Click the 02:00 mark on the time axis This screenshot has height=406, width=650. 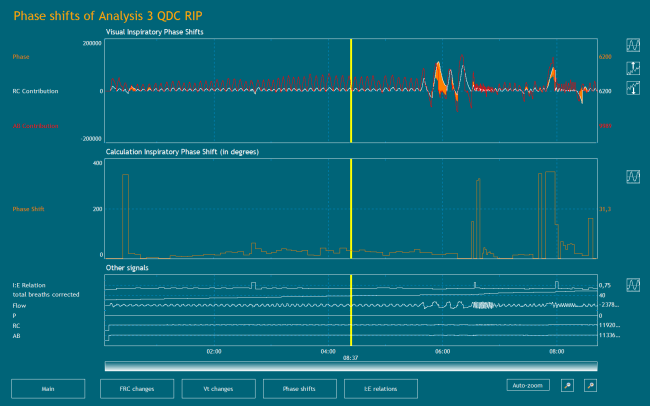tap(213, 352)
